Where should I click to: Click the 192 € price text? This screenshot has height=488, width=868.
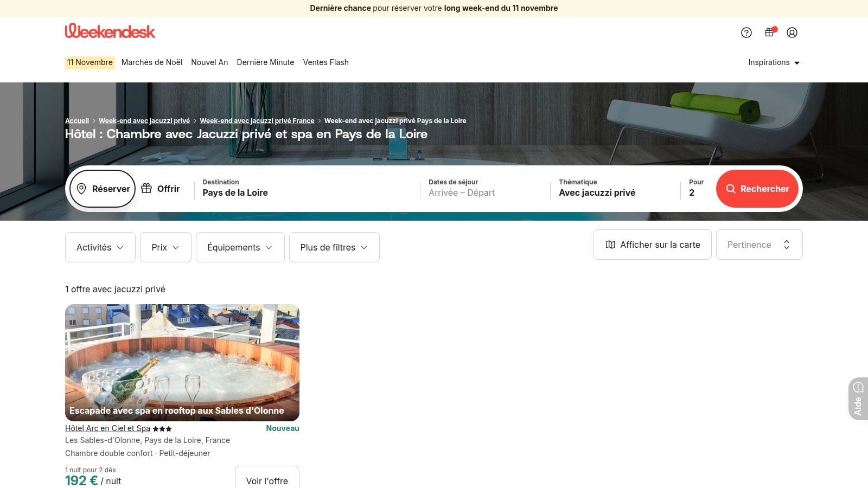coord(81,481)
